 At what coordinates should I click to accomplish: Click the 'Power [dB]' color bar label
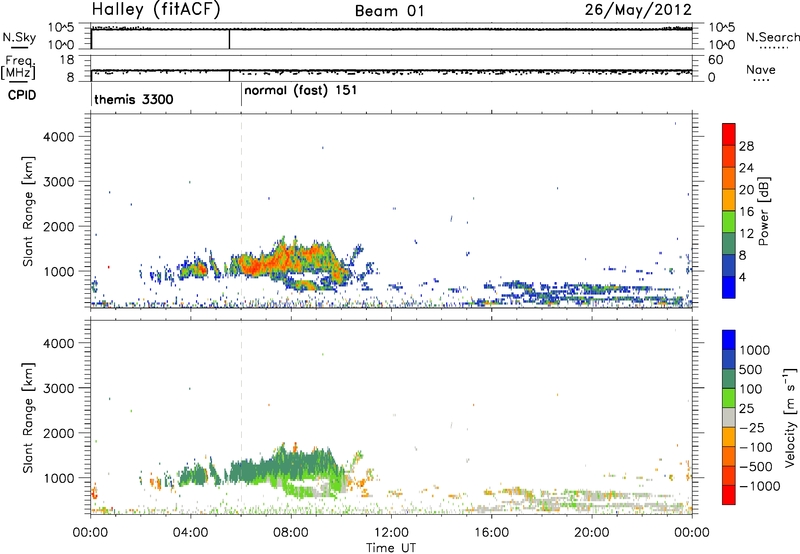(763, 211)
